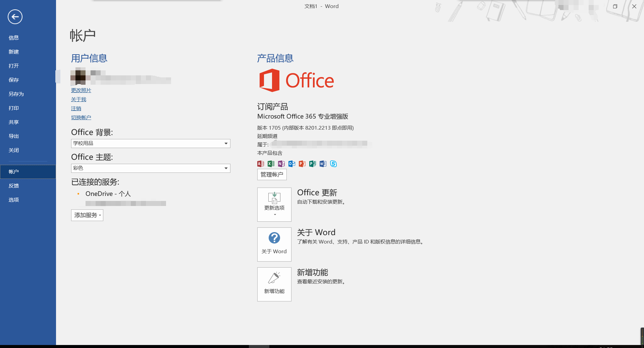Click the 新增功能 megaphone button

[274, 284]
